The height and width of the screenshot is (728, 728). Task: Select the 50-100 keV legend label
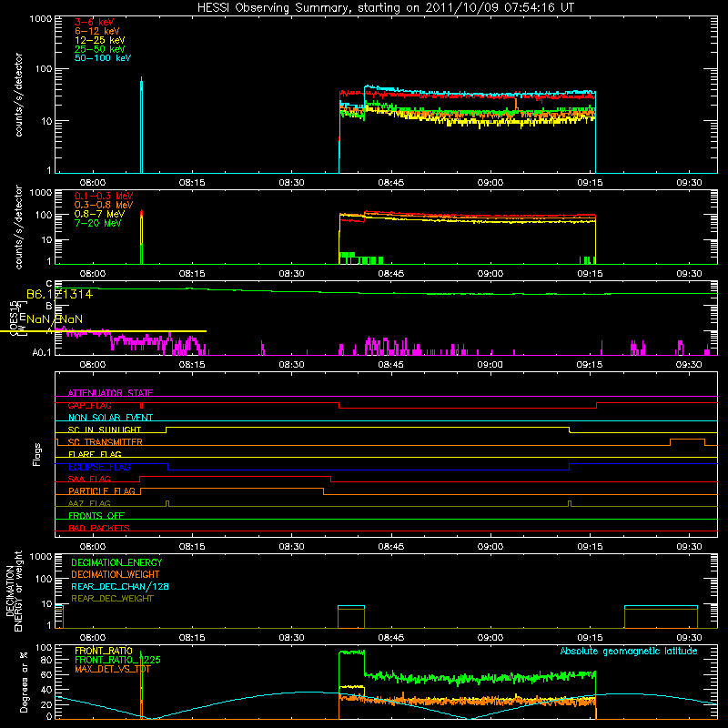click(x=103, y=58)
